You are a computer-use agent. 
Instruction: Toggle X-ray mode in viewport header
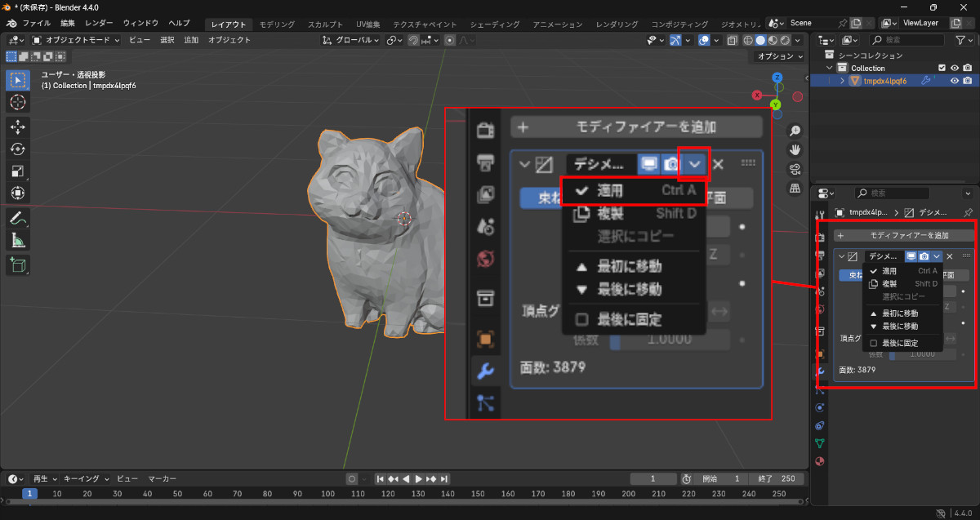pyautogui.click(x=733, y=40)
